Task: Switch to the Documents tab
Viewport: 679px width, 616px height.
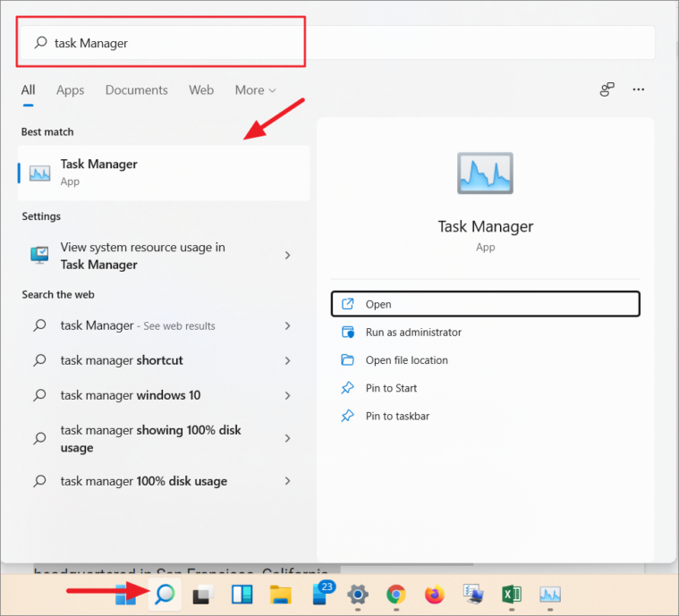Action: click(136, 90)
